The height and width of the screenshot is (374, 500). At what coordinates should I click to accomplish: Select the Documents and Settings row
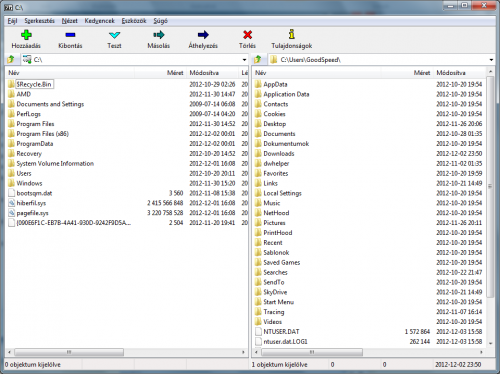pyautogui.click(x=127, y=104)
